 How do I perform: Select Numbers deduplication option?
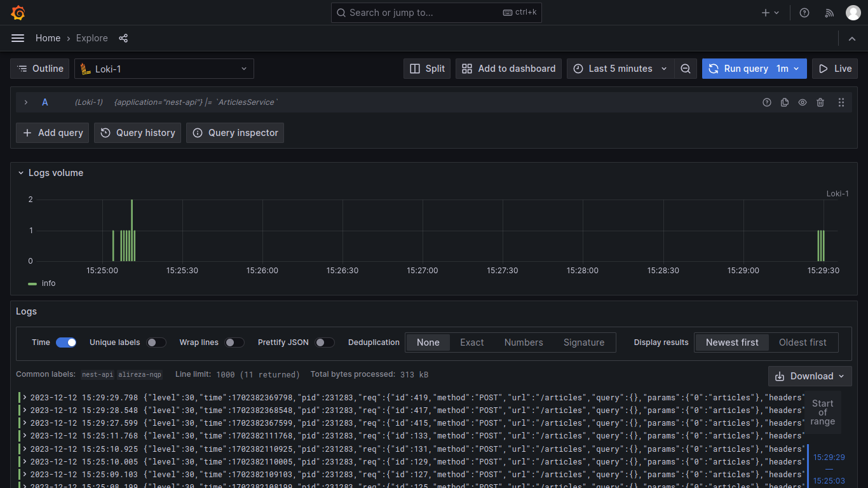[524, 342]
